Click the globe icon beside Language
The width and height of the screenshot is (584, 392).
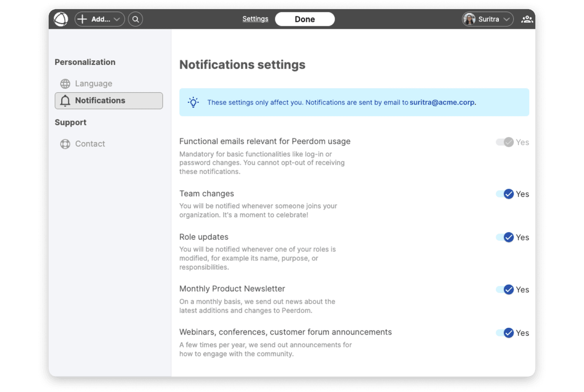[x=65, y=84]
